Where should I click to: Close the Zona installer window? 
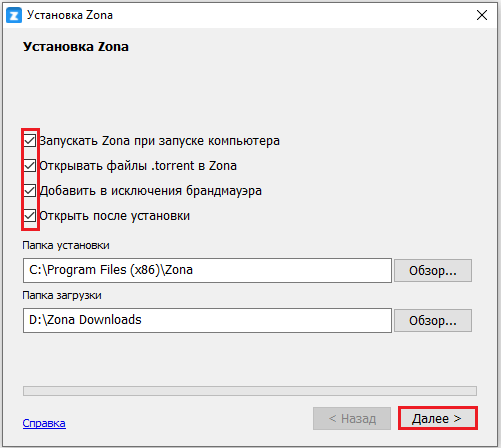pos(482,15)
